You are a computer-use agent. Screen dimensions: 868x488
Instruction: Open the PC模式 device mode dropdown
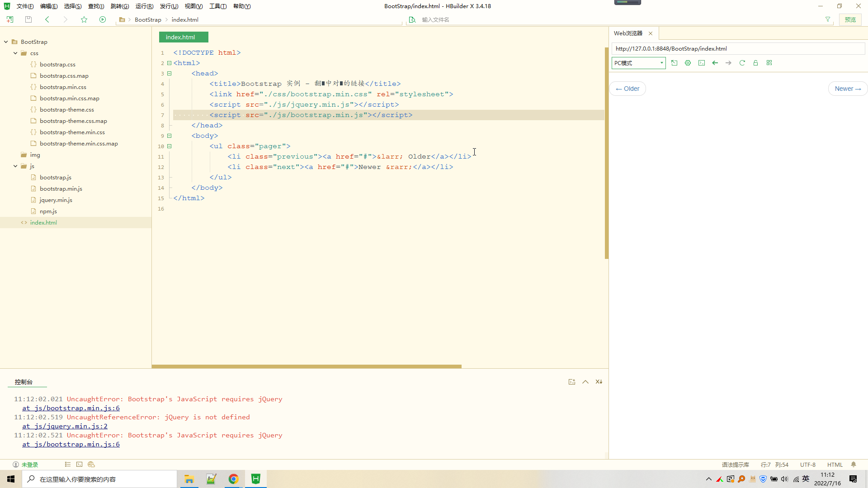(638, 63)
